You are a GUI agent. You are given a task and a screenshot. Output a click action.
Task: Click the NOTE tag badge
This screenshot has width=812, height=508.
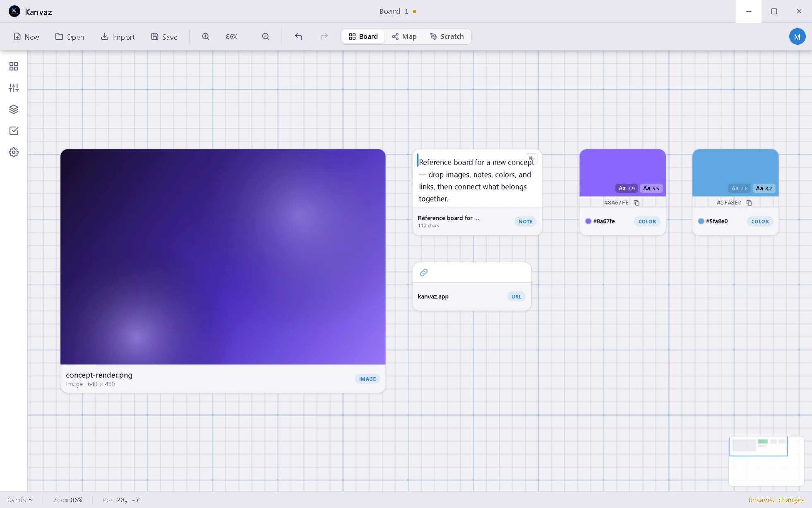[x=525, y=221]
